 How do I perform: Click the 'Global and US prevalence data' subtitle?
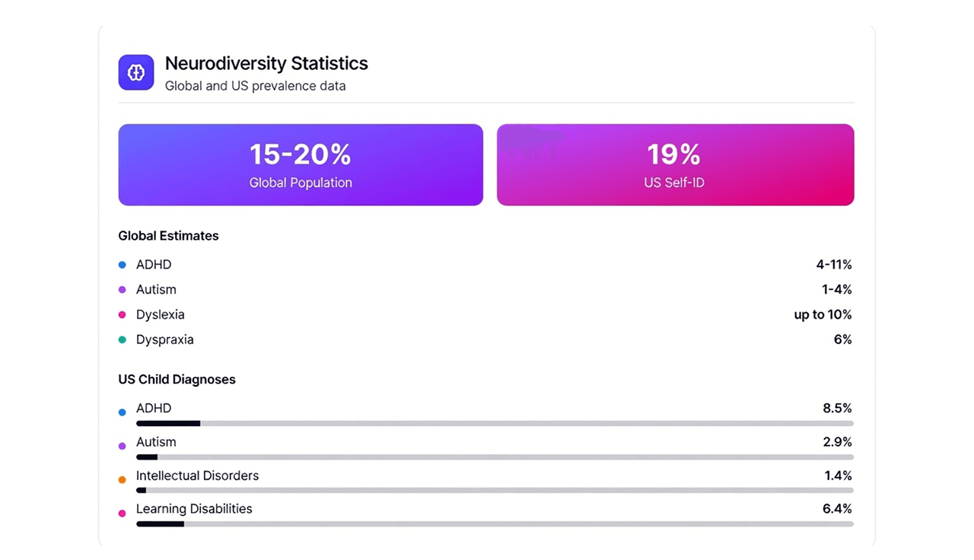tap(255, 86)
